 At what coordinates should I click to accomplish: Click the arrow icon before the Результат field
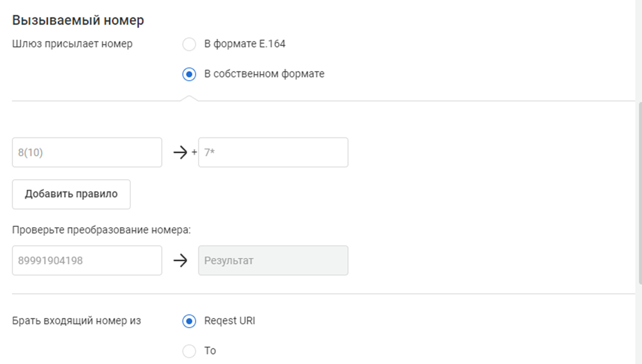point(180,260)
